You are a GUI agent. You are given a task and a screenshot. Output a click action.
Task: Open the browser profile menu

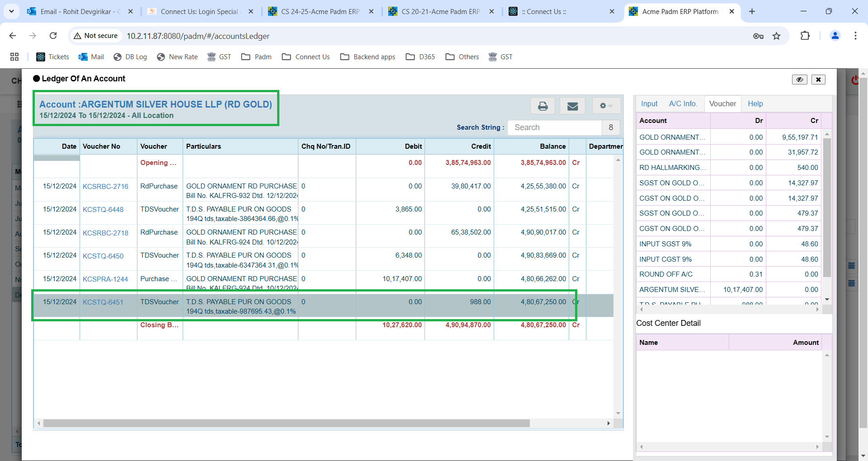pos(835,36)
